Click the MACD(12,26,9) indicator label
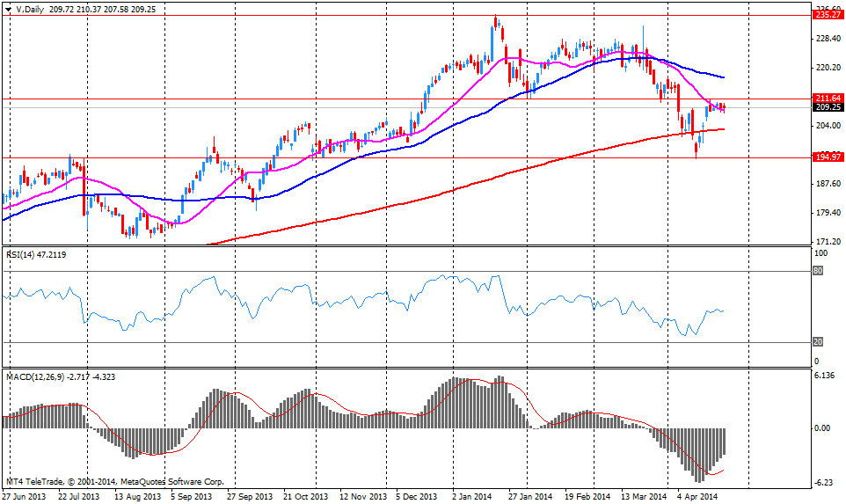The image size is (846, 504). pos(61,376)
